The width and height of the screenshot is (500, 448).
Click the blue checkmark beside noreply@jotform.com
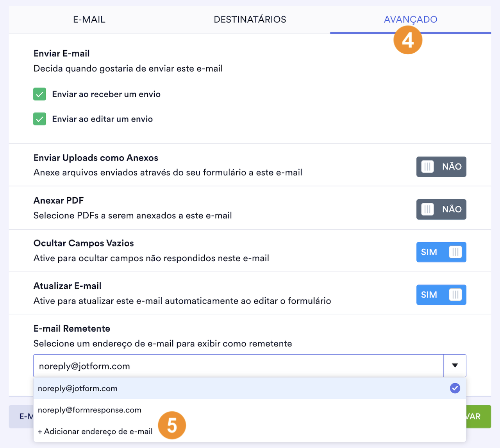click(455, 388)
